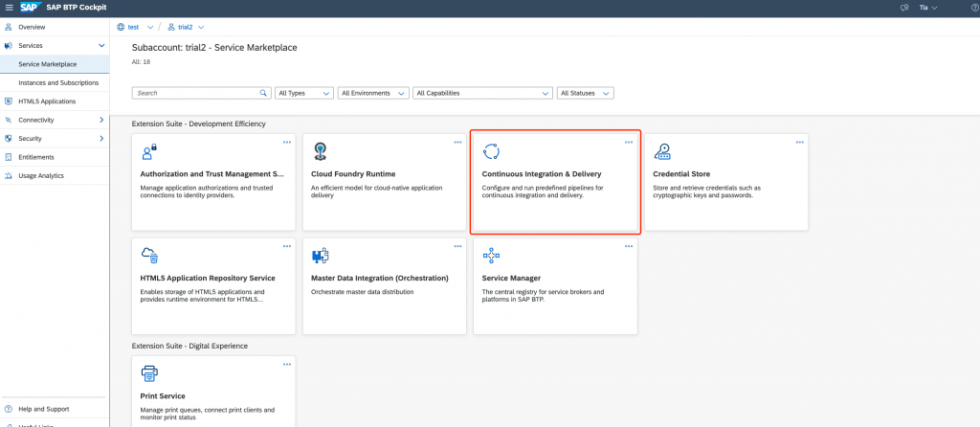The width and height of the screenshot is (980, 427).
Task: Click the 'All: 18' count text
Action: coord(142,62)
